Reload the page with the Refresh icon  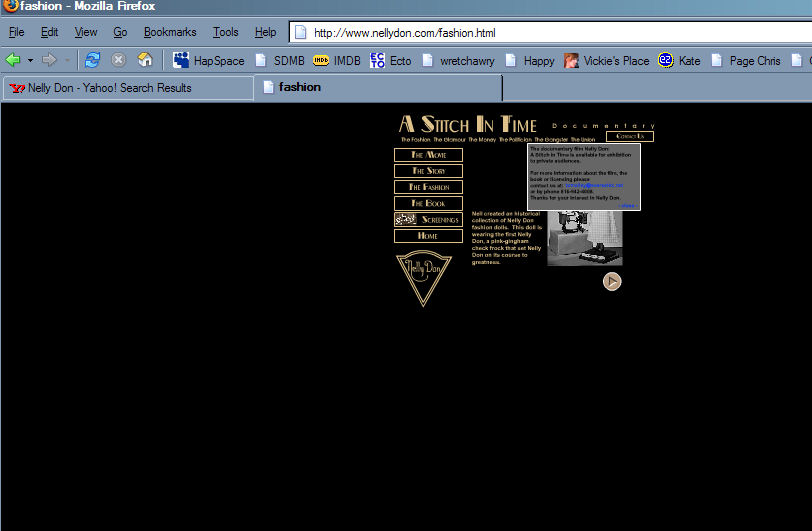tap(93, 60)
